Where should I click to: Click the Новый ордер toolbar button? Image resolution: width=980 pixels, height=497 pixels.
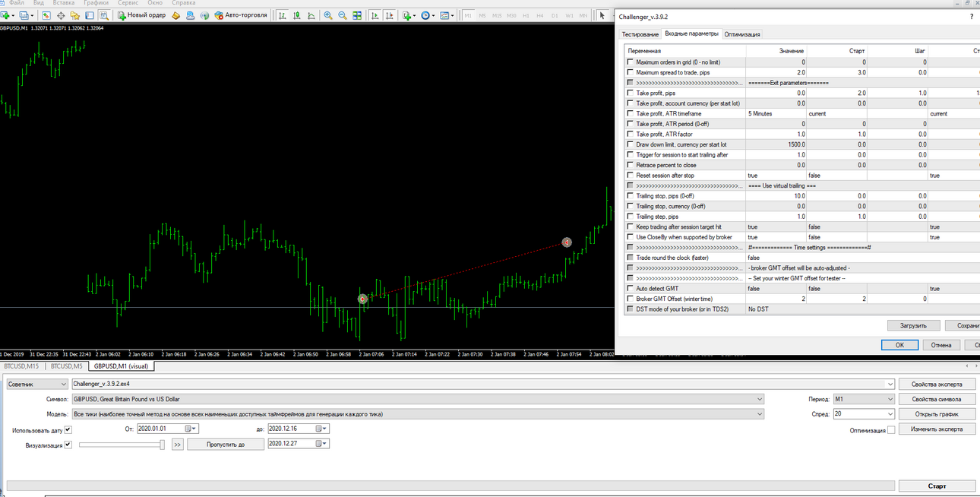(x=141, y=15)
